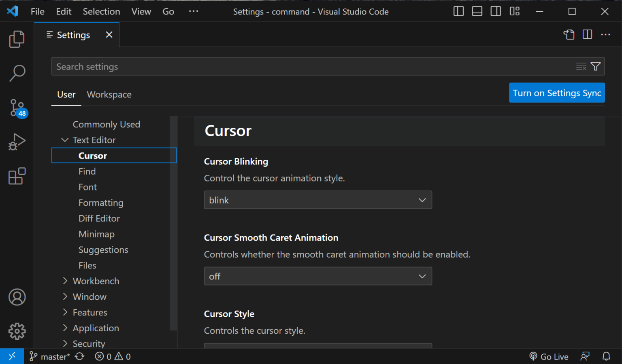Split the editor to the right
622x364 pixels.
click(x=587, y=34)
